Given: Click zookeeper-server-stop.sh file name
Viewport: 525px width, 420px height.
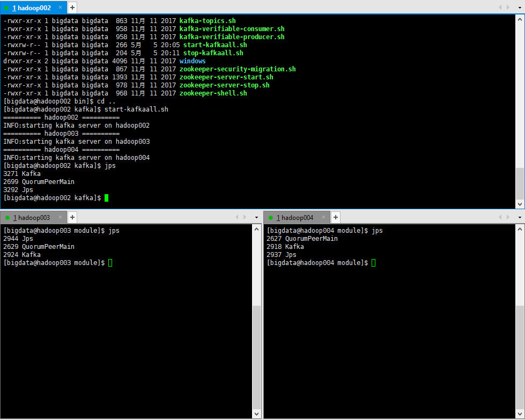Looking at the screenshot, I should coord(224,85).
